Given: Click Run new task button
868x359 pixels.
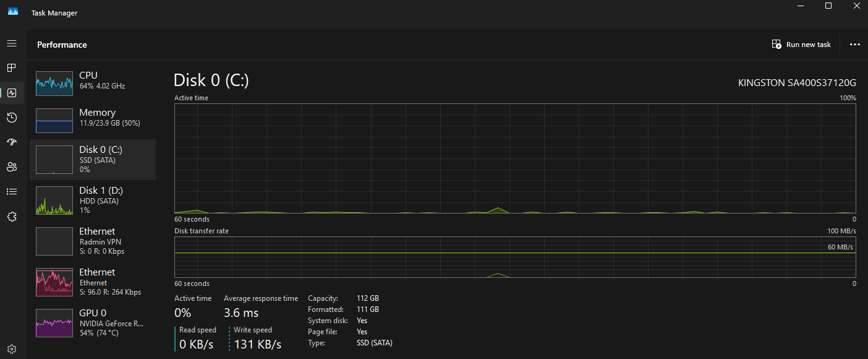Looking at the screenshot, I should point(801,45).
